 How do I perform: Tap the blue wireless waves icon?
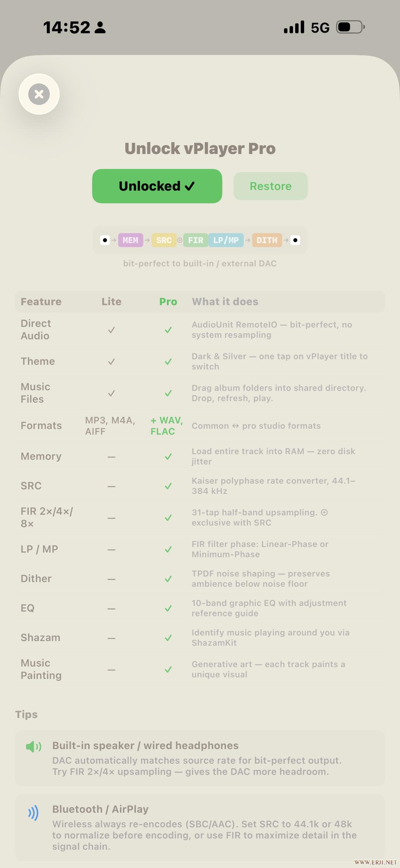[33, 813]
